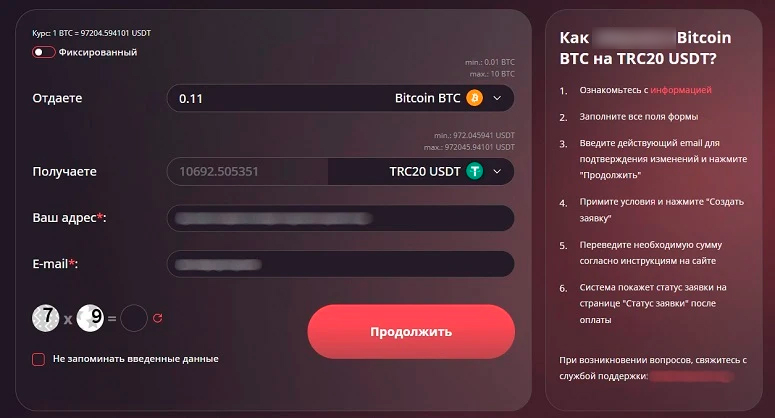Check the Не запоминать введенные данные box

(x=39, y=359)
